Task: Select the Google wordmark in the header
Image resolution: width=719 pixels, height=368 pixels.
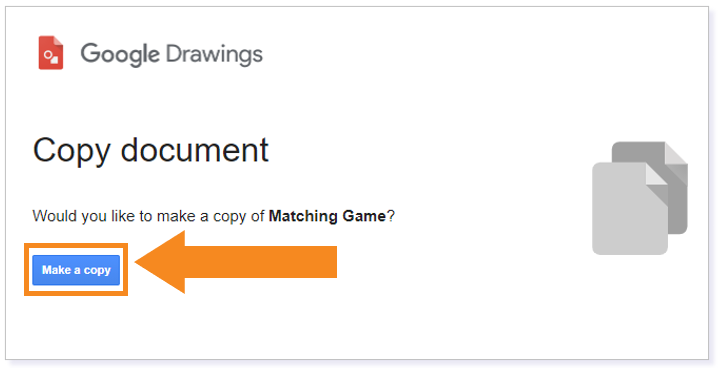Action: click(x=120, y=55)
